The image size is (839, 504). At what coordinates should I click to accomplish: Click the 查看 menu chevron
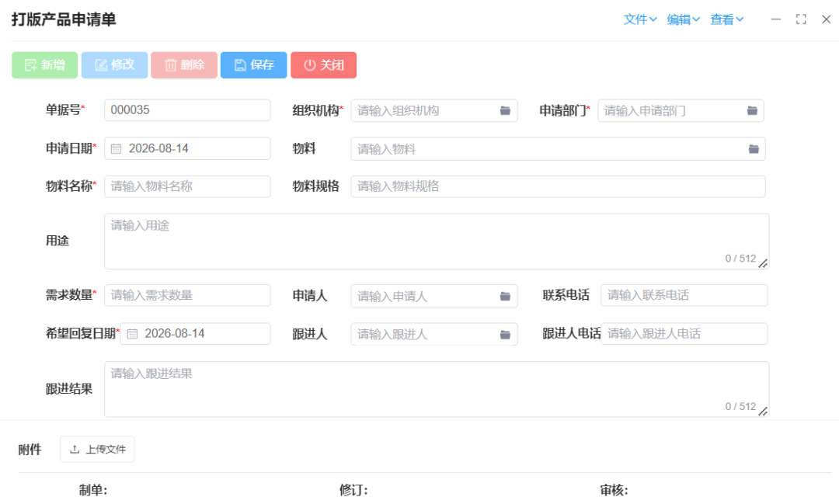click(x=740, y=19)
